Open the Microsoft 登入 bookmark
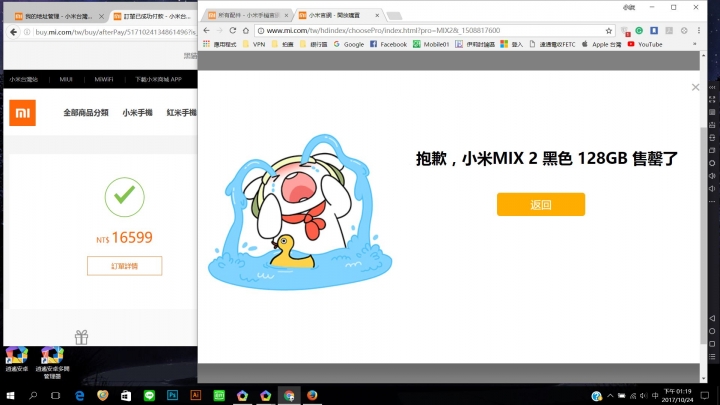 [x=512, y=44]
